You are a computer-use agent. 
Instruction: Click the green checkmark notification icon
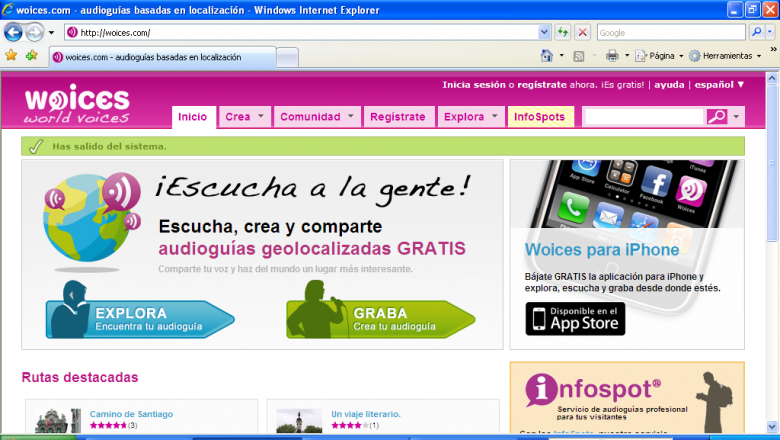pyautogui.click(x=36, y=147)
